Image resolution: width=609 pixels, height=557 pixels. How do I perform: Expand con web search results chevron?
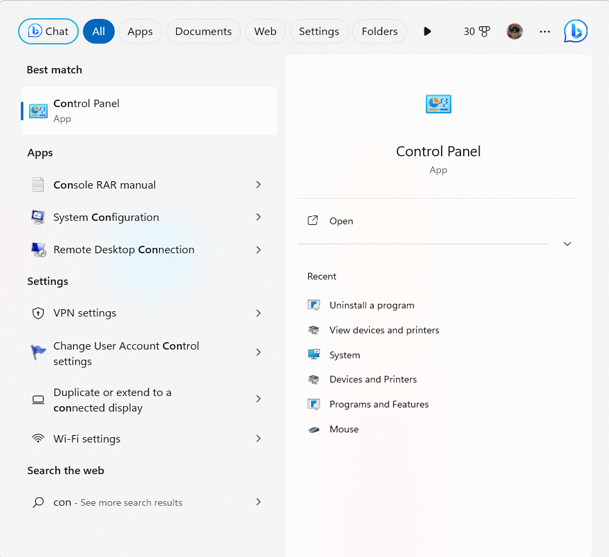(258, 502)
